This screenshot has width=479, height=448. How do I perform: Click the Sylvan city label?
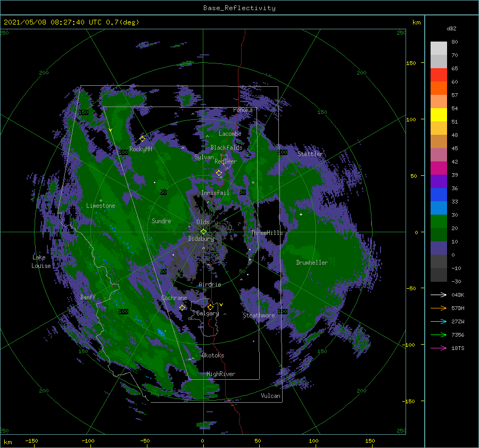coord(204,157)
